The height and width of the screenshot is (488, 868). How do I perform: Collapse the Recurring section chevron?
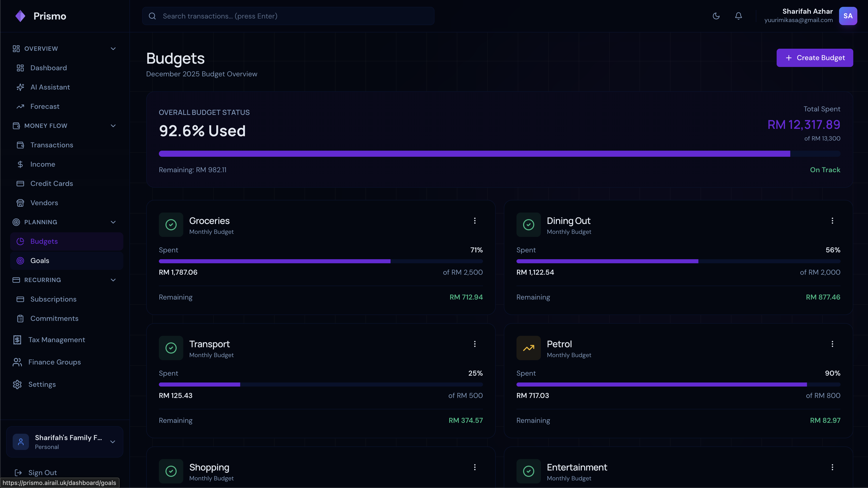click(x=113, y=280)
